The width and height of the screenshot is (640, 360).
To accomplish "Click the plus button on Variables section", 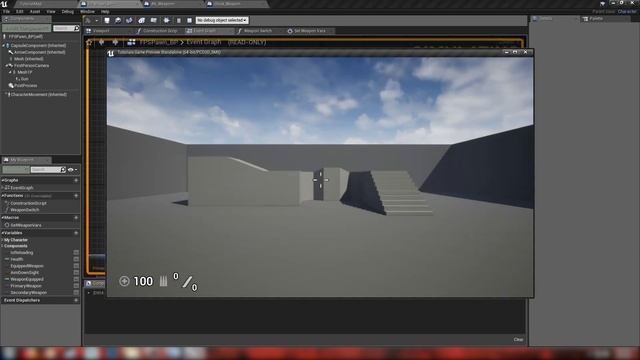I will coord(76,233).
